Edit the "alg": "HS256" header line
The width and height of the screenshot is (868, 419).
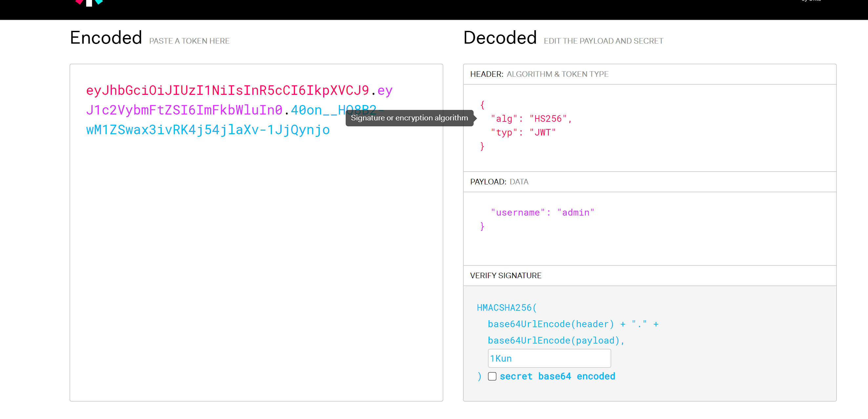531,119
